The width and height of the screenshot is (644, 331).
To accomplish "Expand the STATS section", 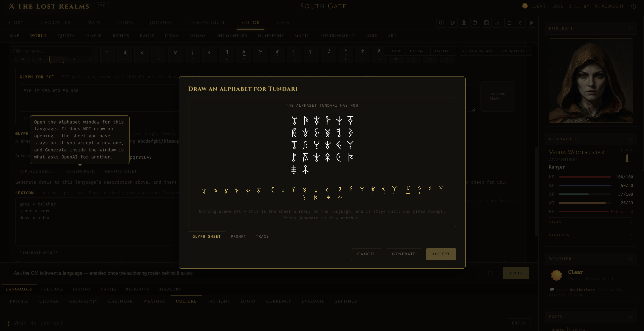I will tap(591, 222).
